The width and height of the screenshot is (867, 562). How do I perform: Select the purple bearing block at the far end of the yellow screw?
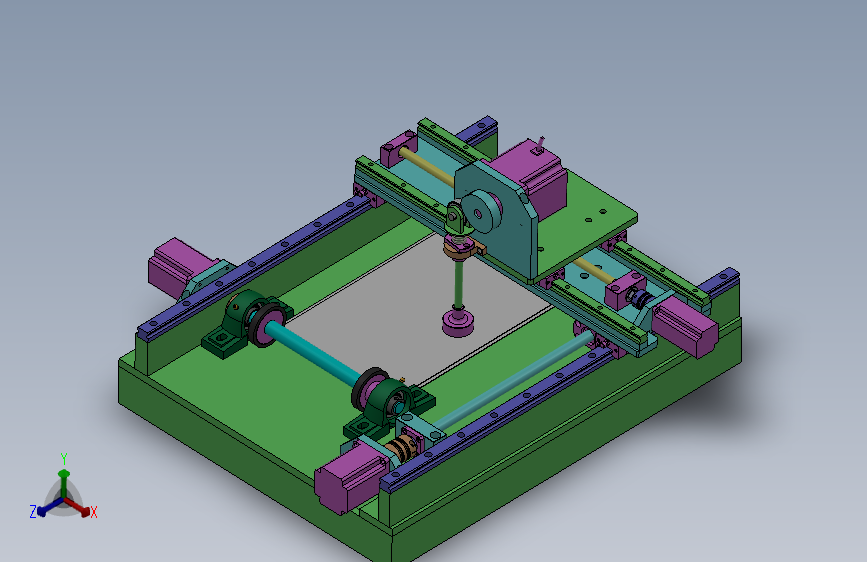[x=398, y=148]
